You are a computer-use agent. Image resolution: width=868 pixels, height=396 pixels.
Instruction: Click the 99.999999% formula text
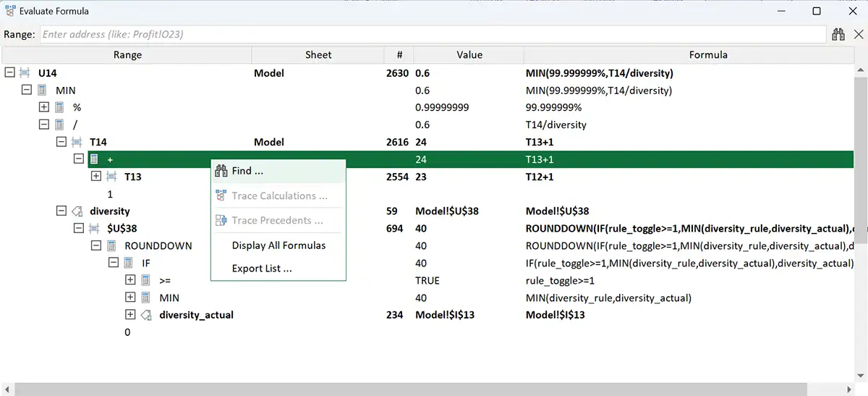pyautogui.click(x=553, y=107)
